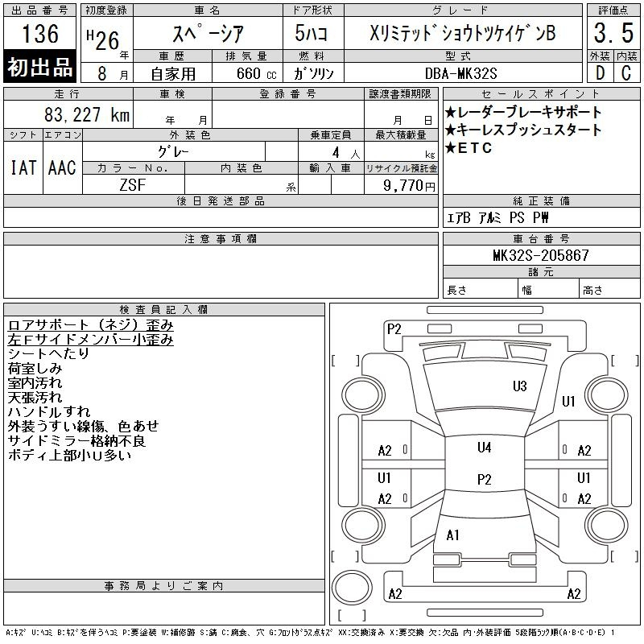Viewport: 644px width, 644px height.
Task: Select the U1 mark beside the hood
Action: tap(568, 401)
